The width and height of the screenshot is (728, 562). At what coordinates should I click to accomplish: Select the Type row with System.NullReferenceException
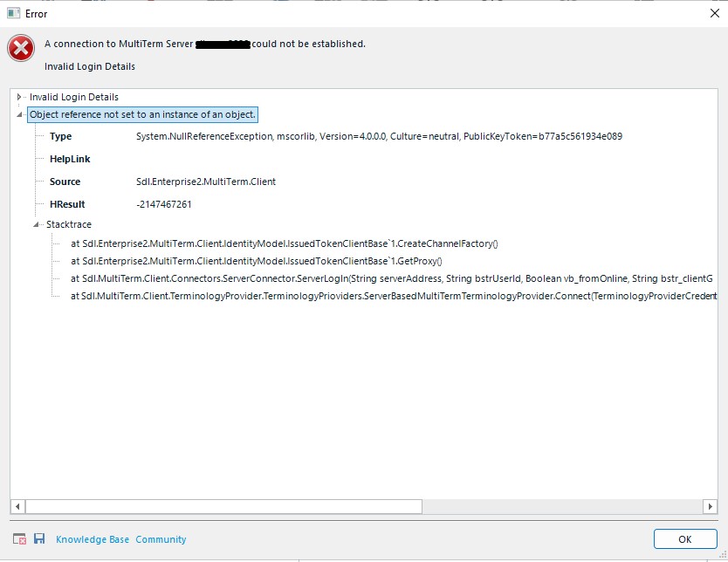point(379,136)
